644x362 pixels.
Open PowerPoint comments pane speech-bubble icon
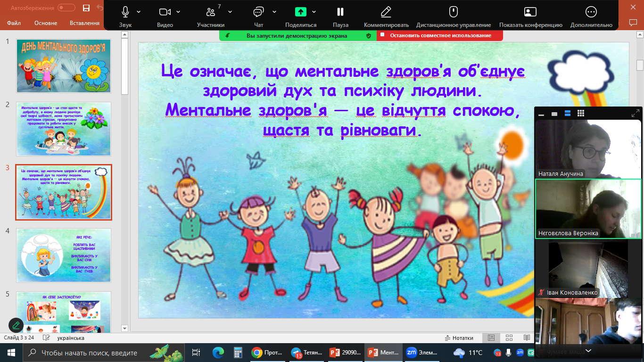[633, 22]
